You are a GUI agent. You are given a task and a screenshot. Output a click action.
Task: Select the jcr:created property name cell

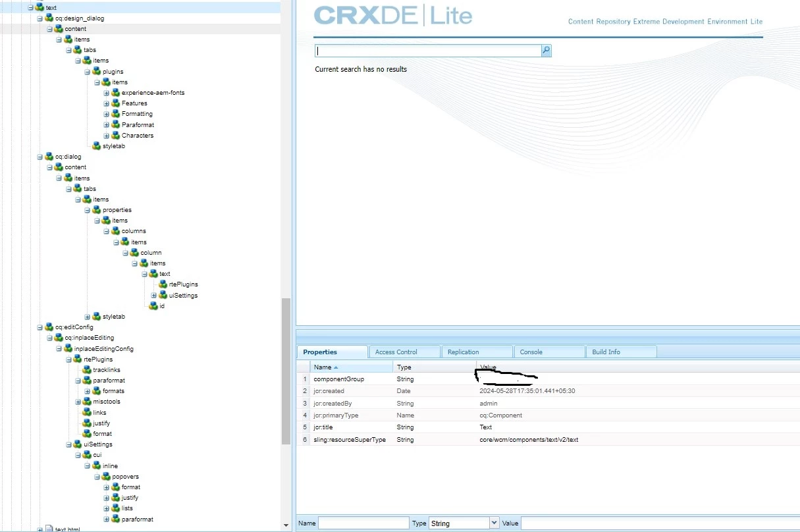329,391
